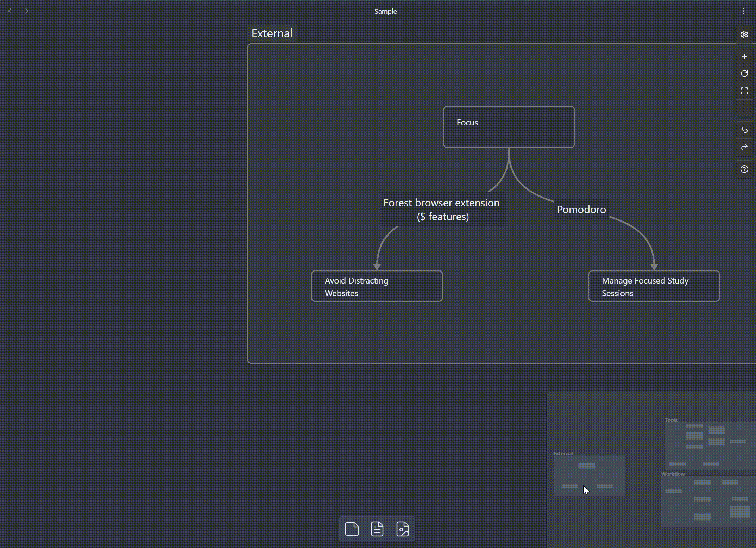Viewport: 756px width, 548px height.
Task: Click the zoom to fit icon
Action: [x=744, y=91]
